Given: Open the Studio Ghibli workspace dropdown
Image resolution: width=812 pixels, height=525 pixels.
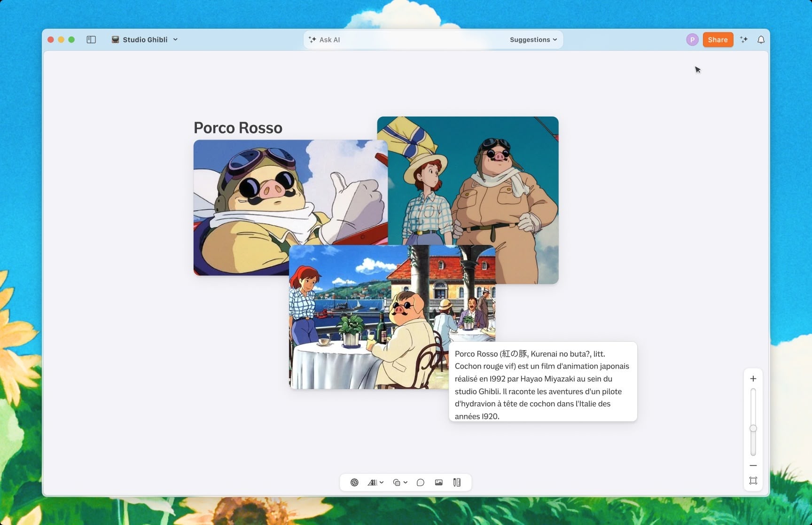Looking at the screenshot, I should coord(145,39).
